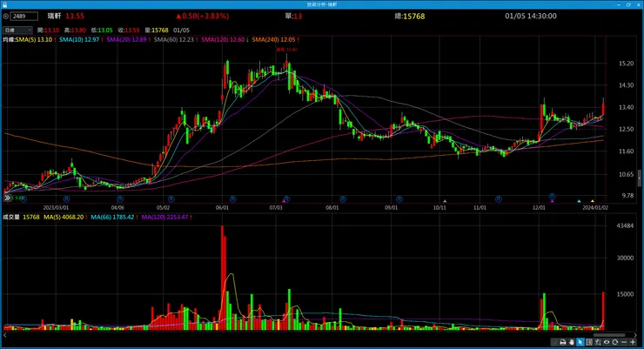
Task: Open the 日線 period dropdown
Action: click(17, 30)
